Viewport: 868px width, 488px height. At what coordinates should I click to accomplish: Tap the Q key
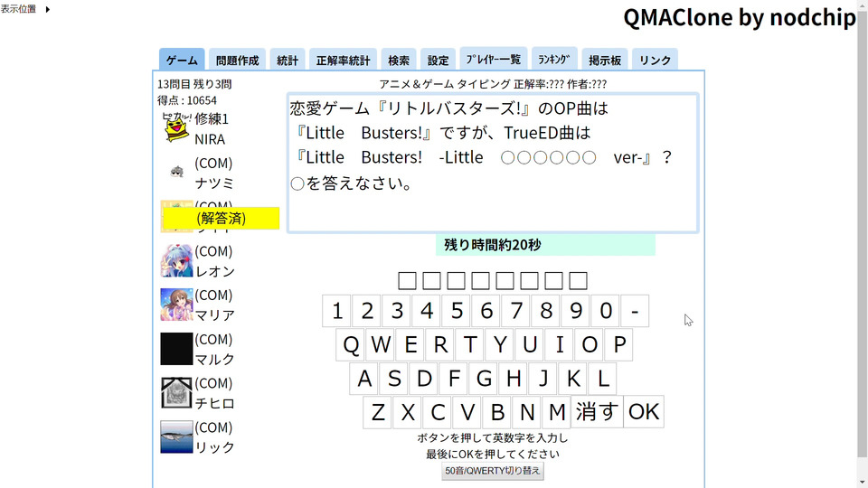tap(351, 344)
